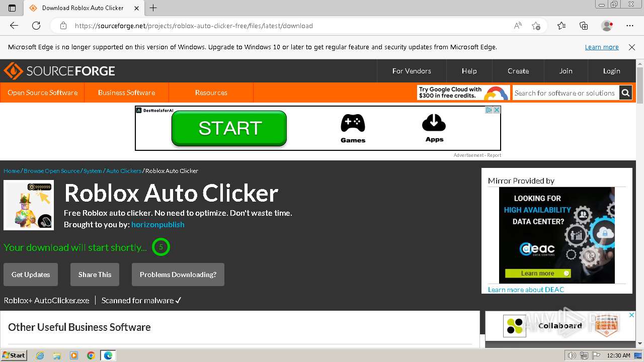Click the green START ad button
The height and width of the screenshot is (362, 644).
tap(229, 128)
